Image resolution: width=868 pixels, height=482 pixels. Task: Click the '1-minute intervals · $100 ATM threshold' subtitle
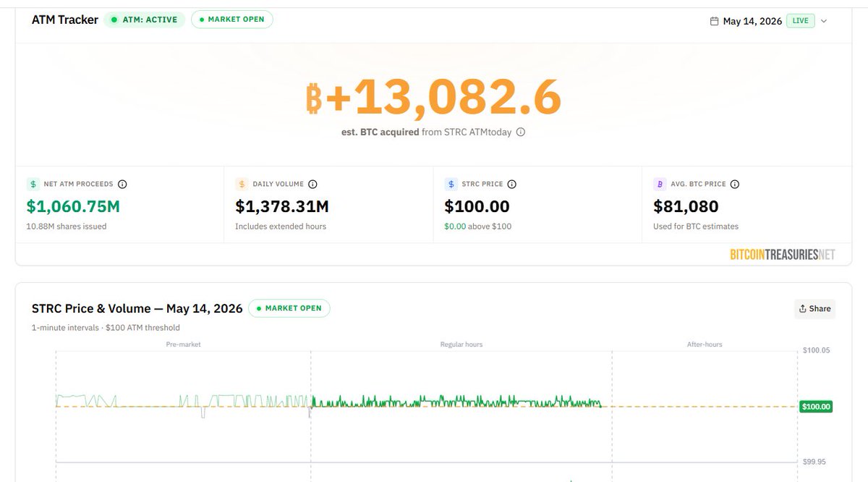pyautogui.click(x=106, y=328)
